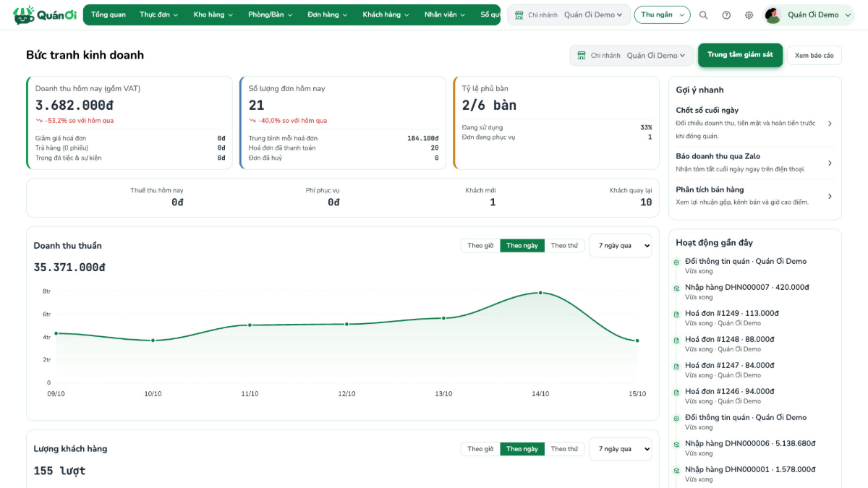Open Đơn hàng menu
The width and height of the screenshot is (868, 488).
328,15
